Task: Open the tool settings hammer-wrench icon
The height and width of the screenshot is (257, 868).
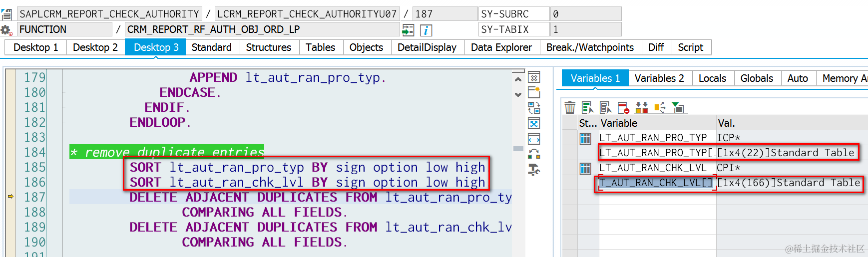Action: tap(534, 170)
